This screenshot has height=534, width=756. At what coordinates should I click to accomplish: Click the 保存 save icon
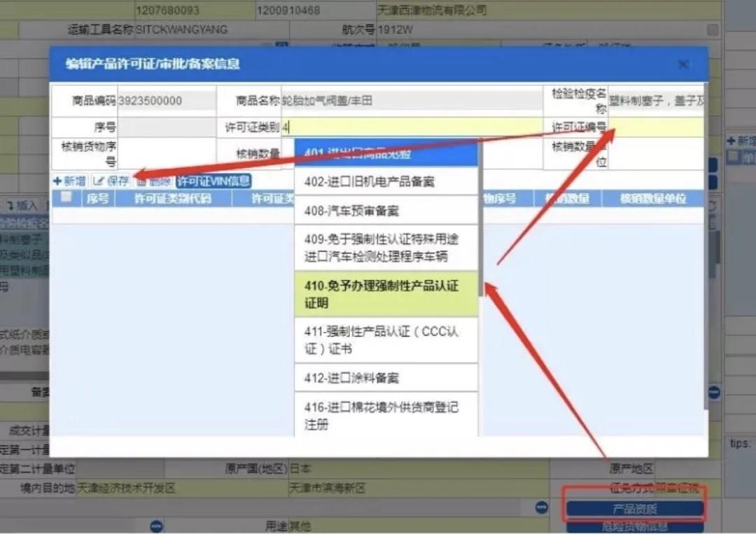[100, 180]
